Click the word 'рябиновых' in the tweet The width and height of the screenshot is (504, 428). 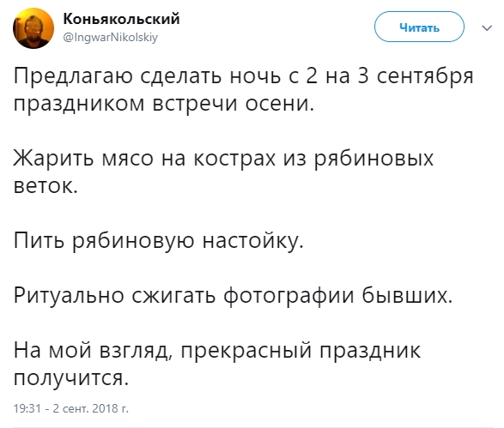(373, 159)
